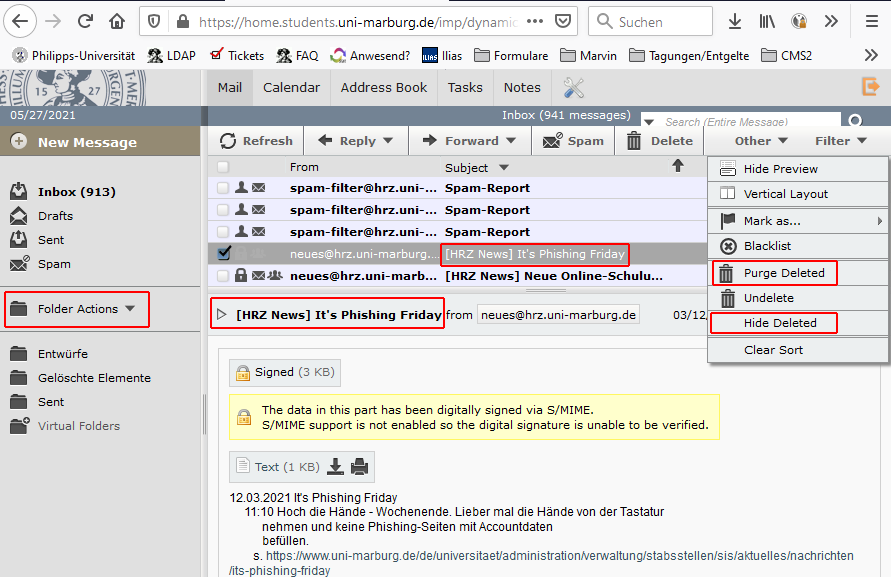Open the Ilias bookmark
The width and height of the screenshot is (891, 577).
coord(442,55)
